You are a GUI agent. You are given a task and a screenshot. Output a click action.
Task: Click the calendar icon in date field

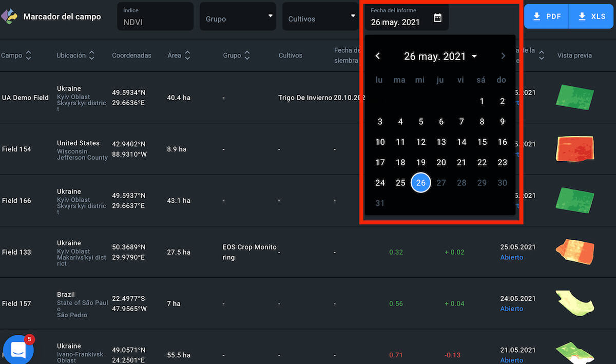coord(437,18)
